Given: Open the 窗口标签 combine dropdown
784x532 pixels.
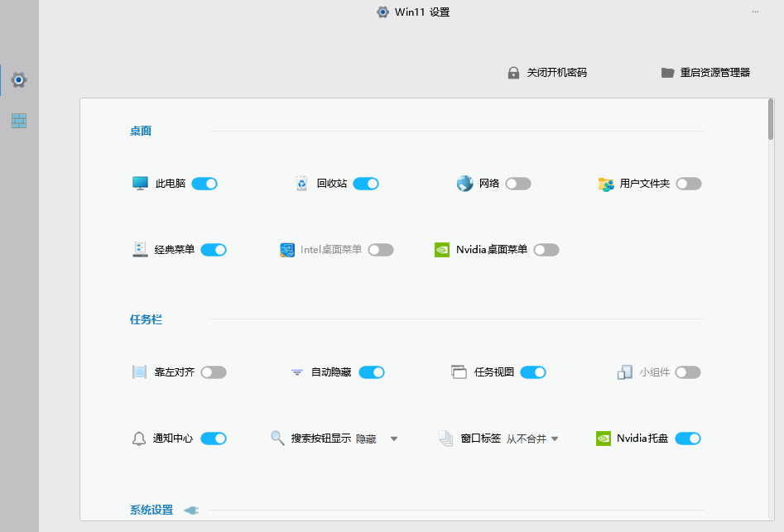Looking at the screenshot, I should 555,438.
